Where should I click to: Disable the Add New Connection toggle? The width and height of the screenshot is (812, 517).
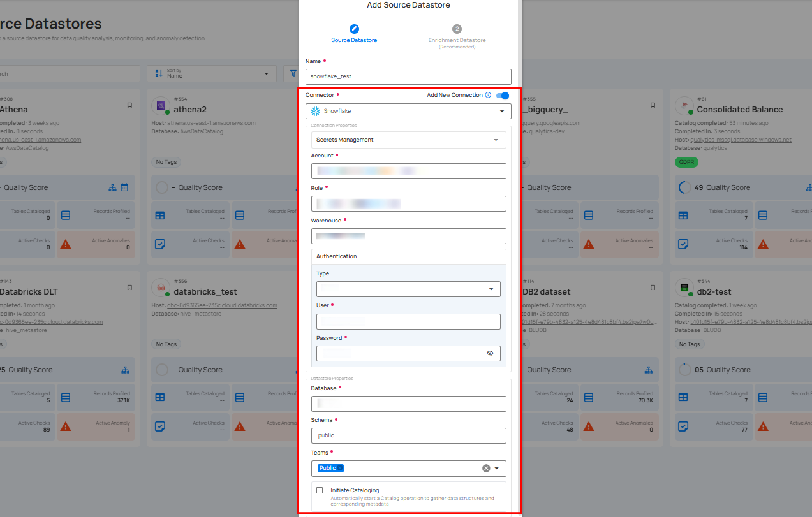click(501, 94)
